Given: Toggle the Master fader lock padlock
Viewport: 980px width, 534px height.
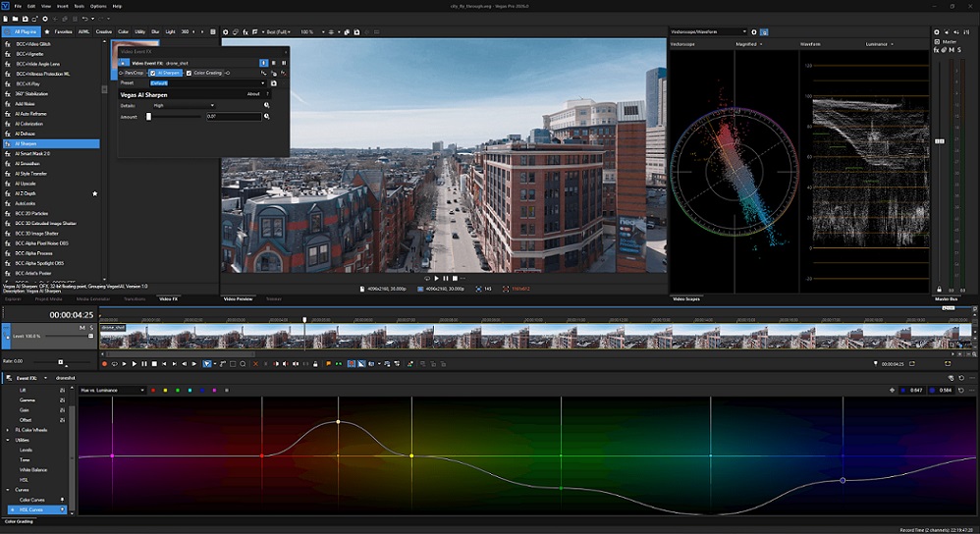Looking at the screenshot, I should (939, 290).
